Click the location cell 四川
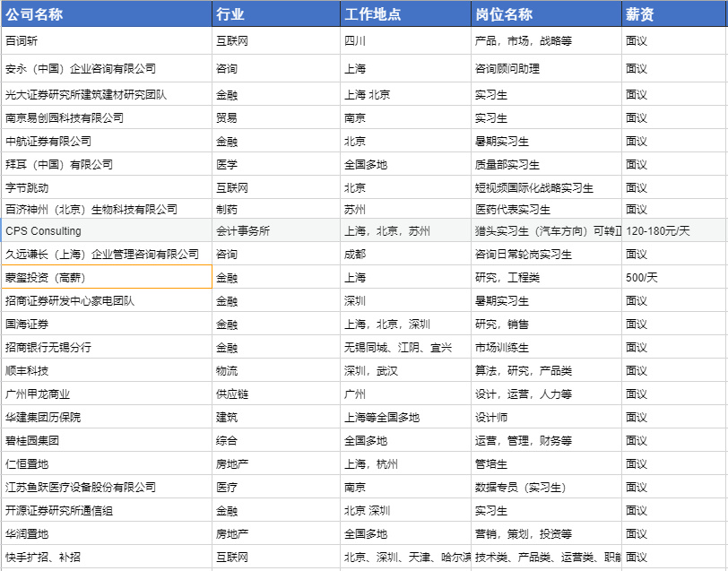This screenshot has width=728, height=571. 406,41
